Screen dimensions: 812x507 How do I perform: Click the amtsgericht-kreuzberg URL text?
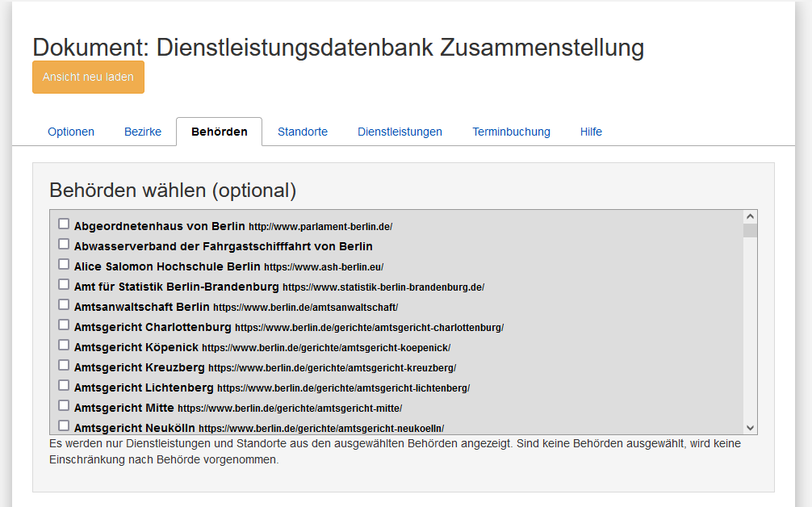pos(332,368)
